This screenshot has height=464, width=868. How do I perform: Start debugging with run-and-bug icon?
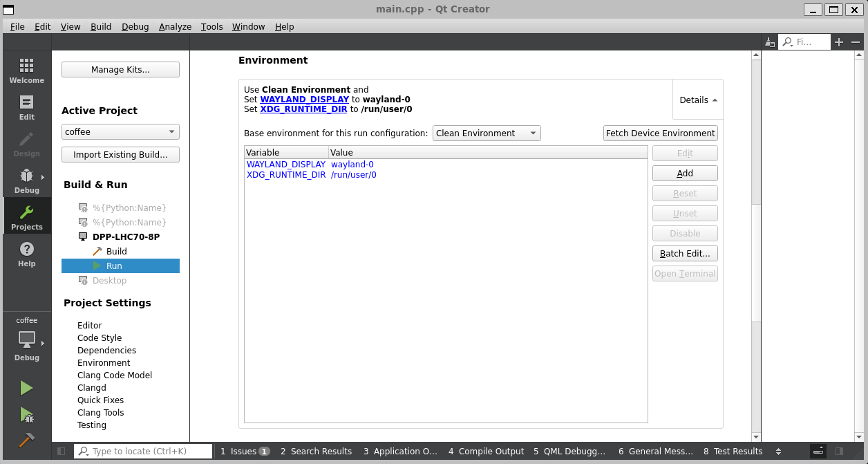[26, 415]
